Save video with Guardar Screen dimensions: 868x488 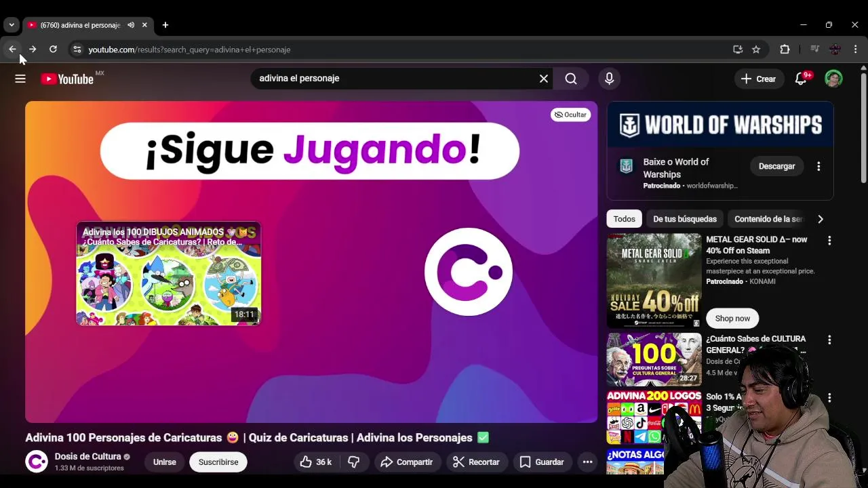coord(542,462)
